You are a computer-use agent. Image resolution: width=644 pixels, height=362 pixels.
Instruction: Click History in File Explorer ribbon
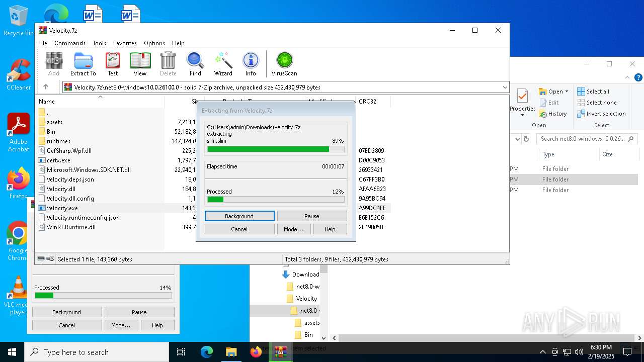[x=553, y=114]
